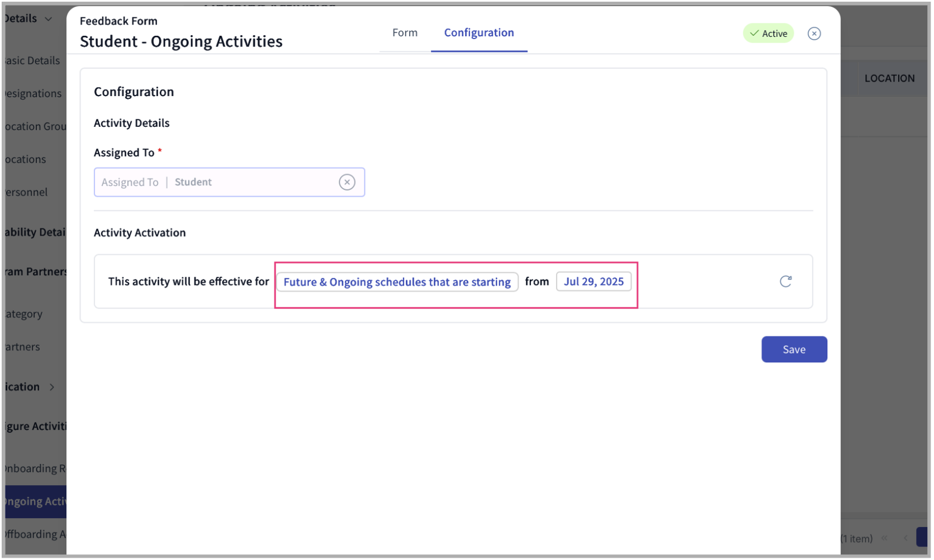Clear the Student selection from Assigned To
934x560 pixels.
tap(347, 182)
